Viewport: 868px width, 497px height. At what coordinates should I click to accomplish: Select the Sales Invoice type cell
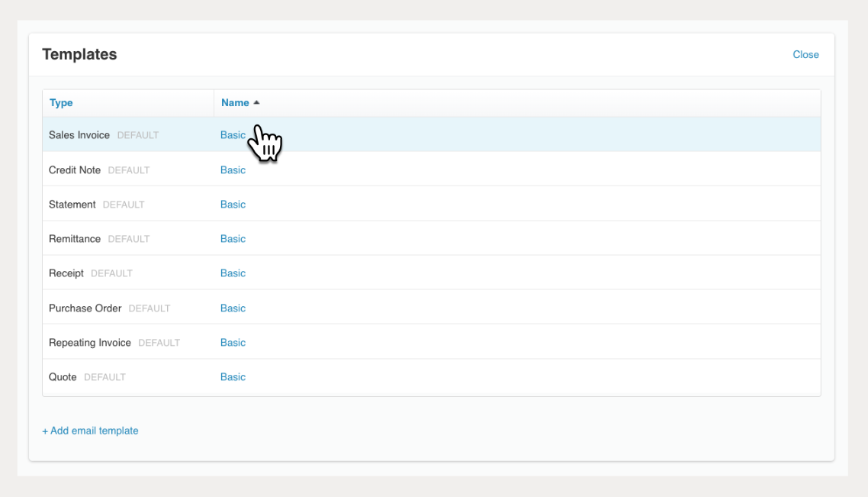click(x=79, y=135)
